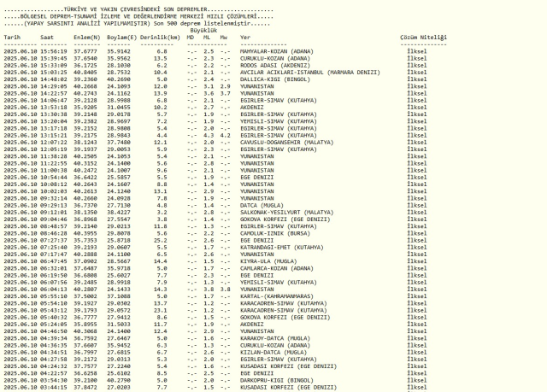Select the Boylam(E) column header
Screen dimensions: 547x392
(x=121, y=38)
